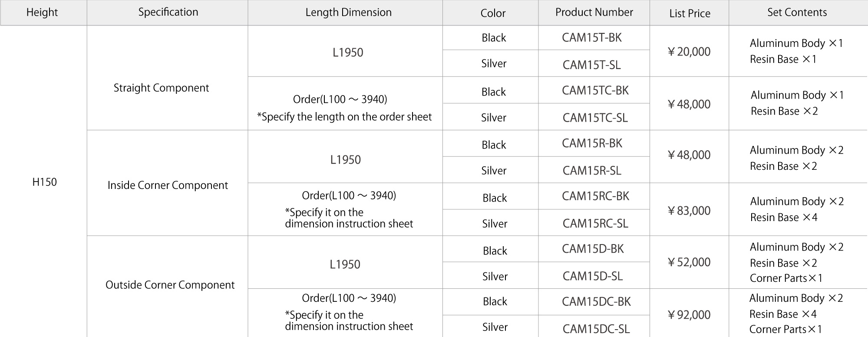This screenshot has width=868, height=337.
Task: Select the Length Dimension header cell
Action: point(348,12)
